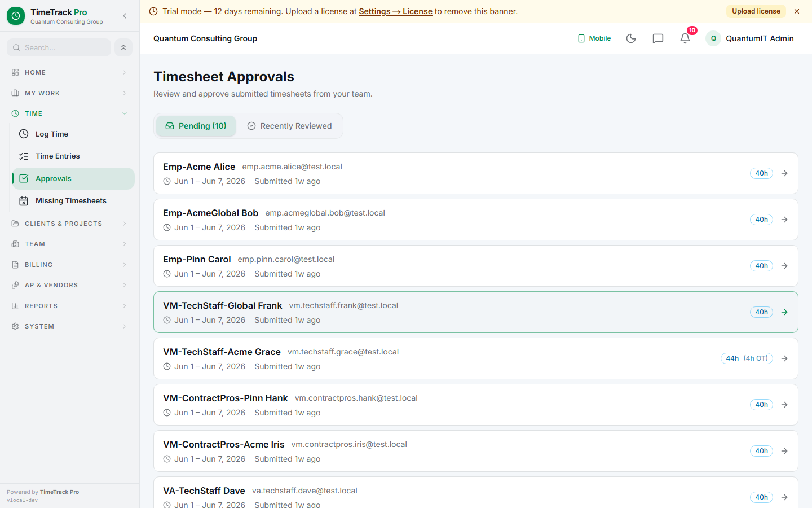Click the TIME clock icon in sidebar
812x508 pixels.
[15, 113]
